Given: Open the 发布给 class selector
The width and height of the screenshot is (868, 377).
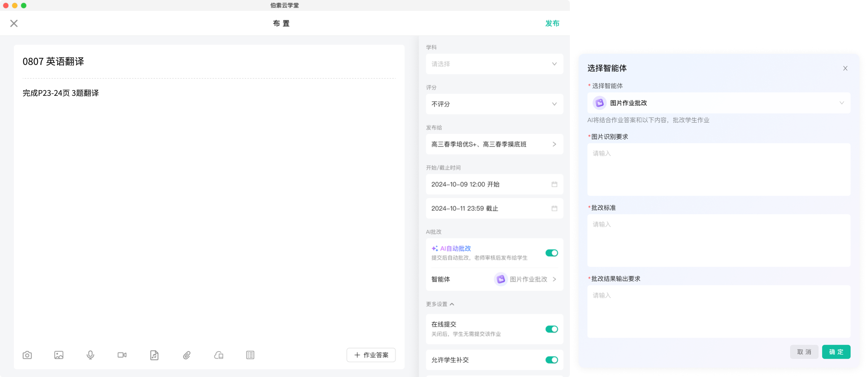Looking at the screenshot, I should click(494, 144).
